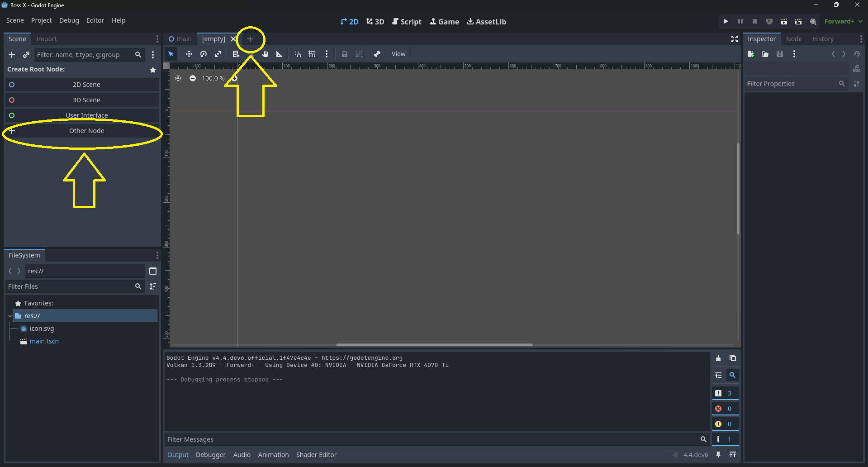
Task: Switch to the main scene tab
Action: [x=180, y=39]
